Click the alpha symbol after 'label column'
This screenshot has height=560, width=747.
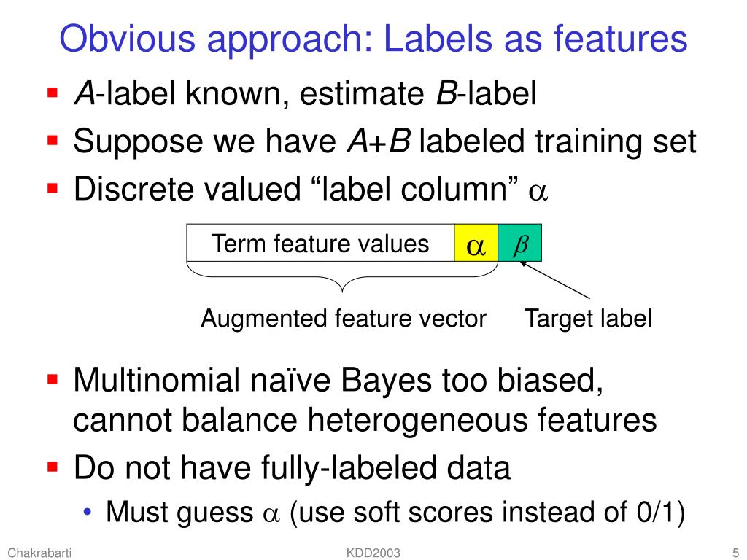click(538, 192)
